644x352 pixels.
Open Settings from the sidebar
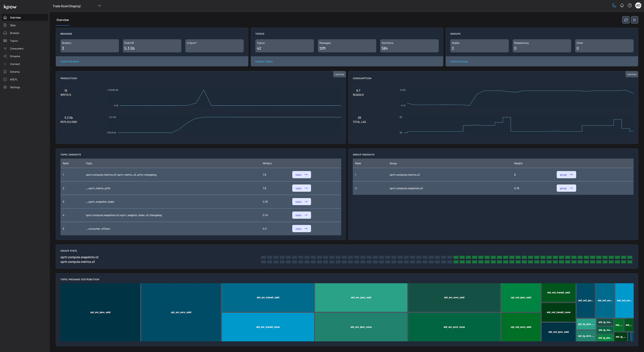15,87
